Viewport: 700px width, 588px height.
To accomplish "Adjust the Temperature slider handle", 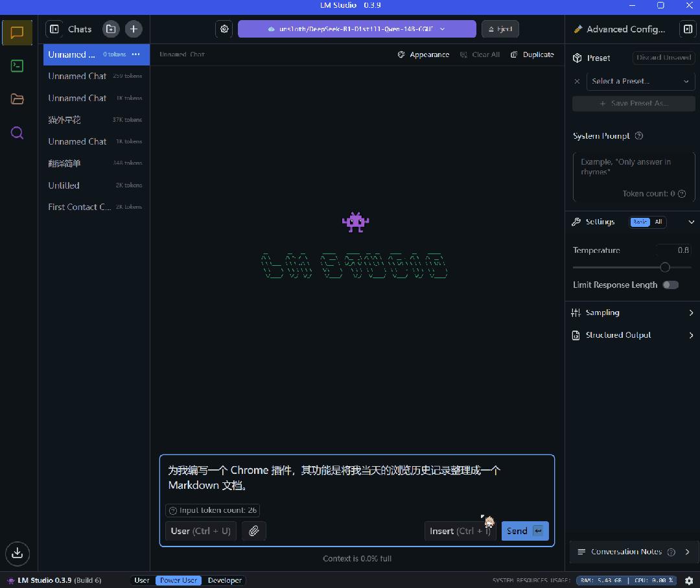I will coord(665,268).
